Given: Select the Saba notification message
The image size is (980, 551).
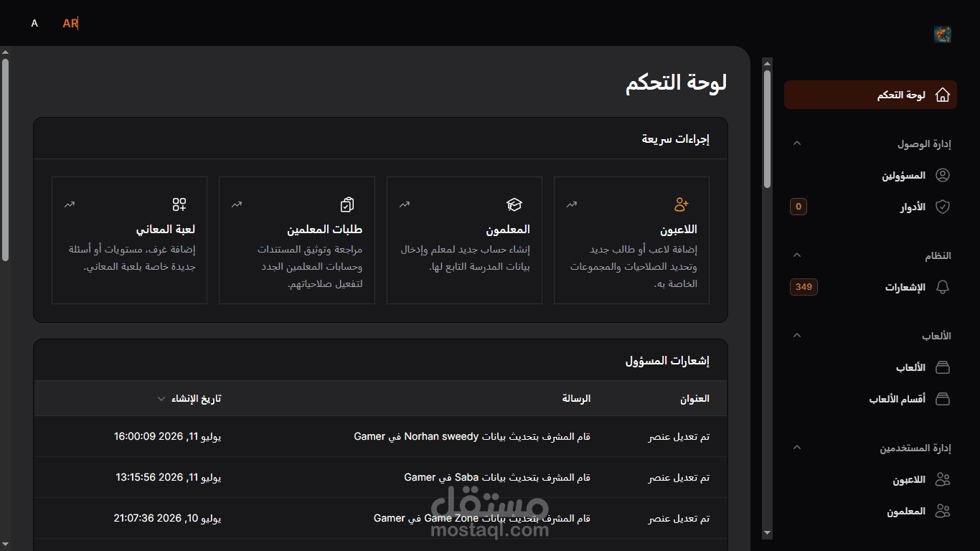Looking at the screenshot, I should tap(497, 477).
